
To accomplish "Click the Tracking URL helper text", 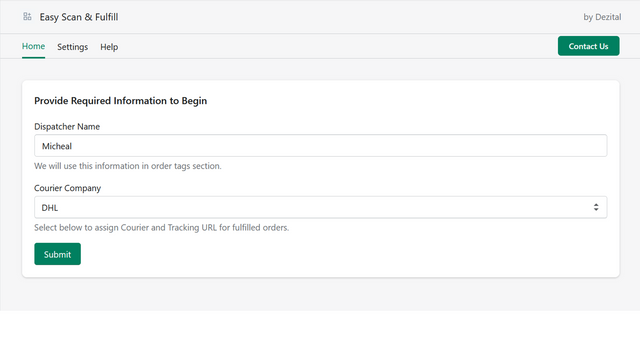I will [162, 228].
